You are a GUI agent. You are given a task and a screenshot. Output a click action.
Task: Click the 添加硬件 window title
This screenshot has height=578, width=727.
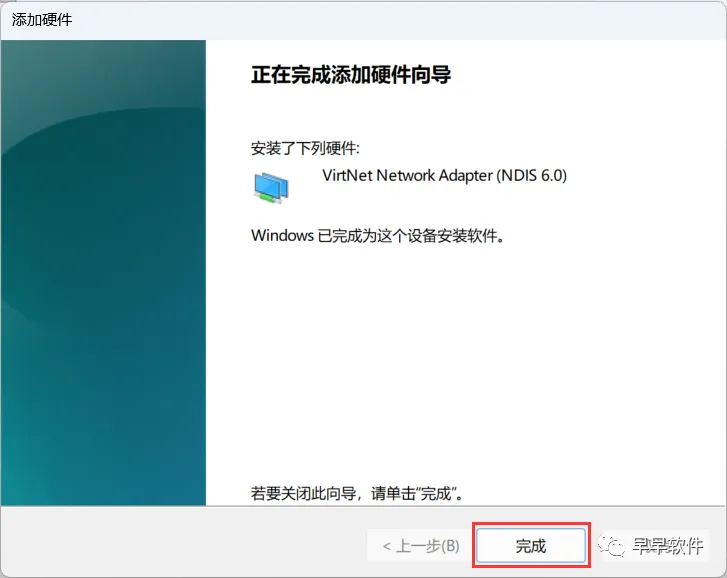[42, 19]
